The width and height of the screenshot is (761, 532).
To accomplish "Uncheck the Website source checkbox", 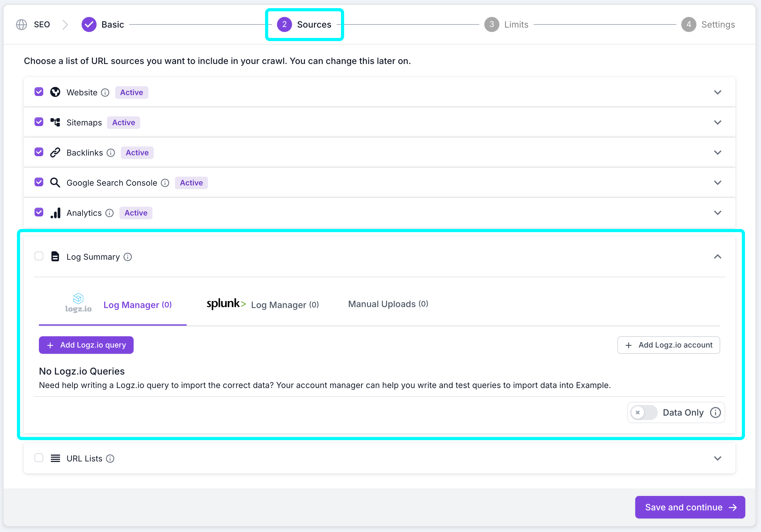I will coord(39,92).
